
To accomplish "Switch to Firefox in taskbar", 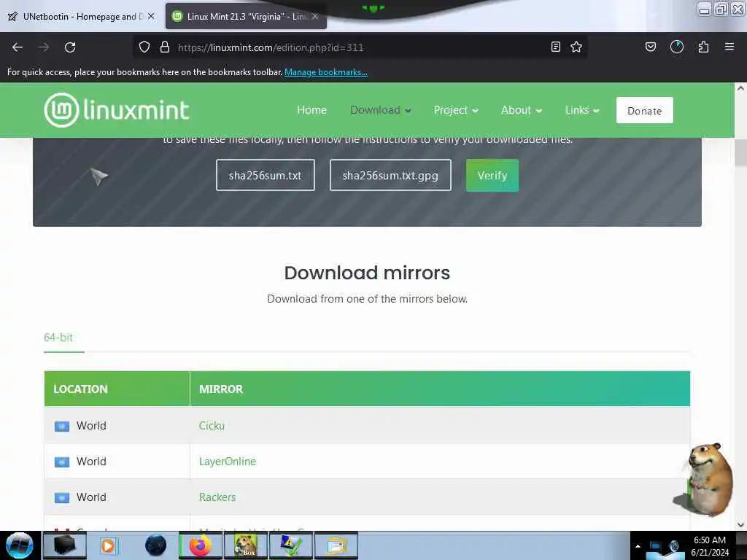I will tap(201, 545).
